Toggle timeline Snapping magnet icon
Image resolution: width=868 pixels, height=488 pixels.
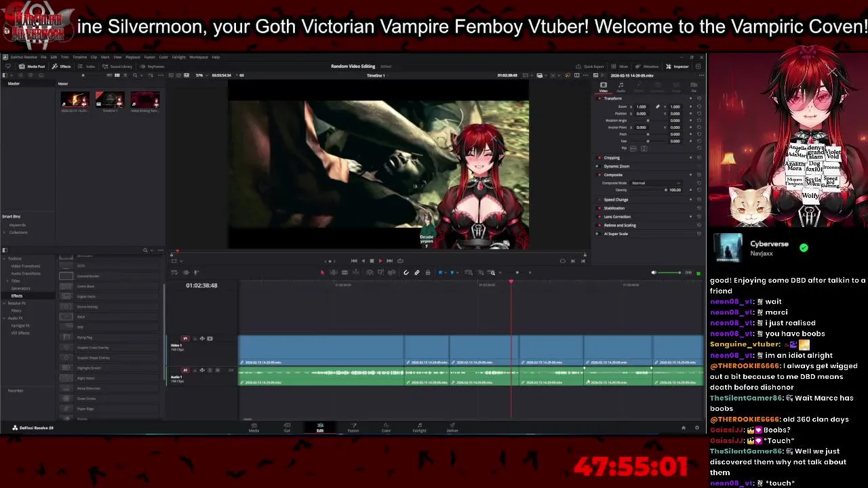tap(406, 272)
